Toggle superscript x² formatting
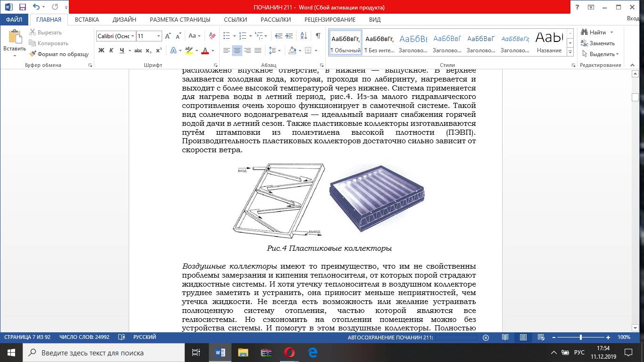 click(159, 50)
